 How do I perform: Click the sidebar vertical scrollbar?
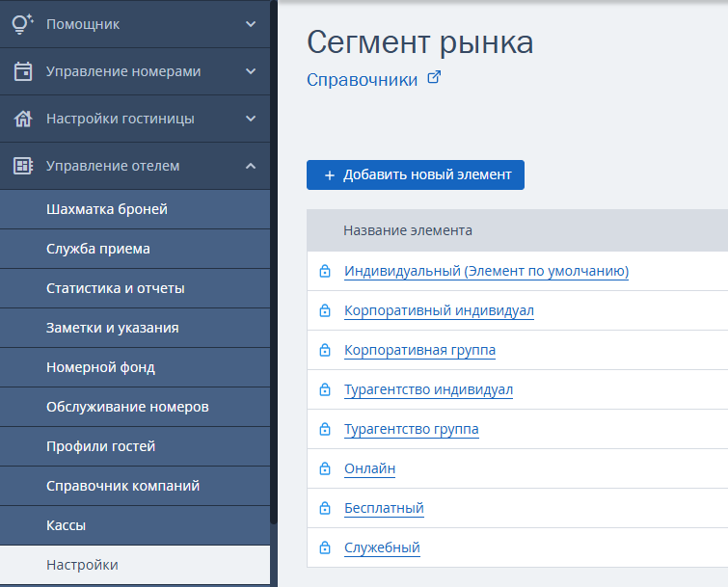(274, 260)
